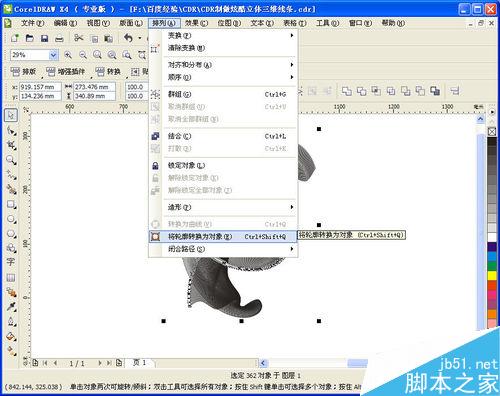Open the zoom level dropdown showing 29%
The width and height of the screenshot is (500, 396).
pos(53,55)
